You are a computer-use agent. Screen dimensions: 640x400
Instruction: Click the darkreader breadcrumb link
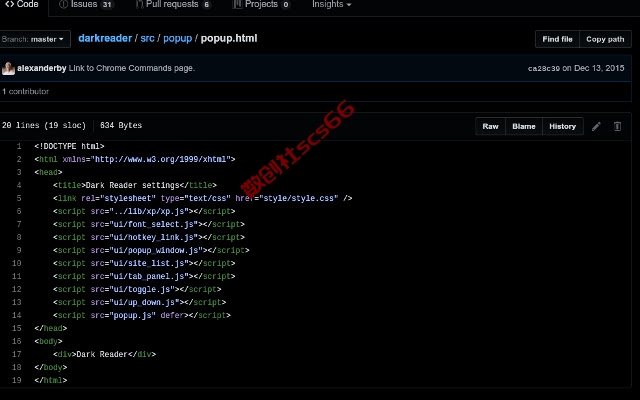(x=105, y=38)
